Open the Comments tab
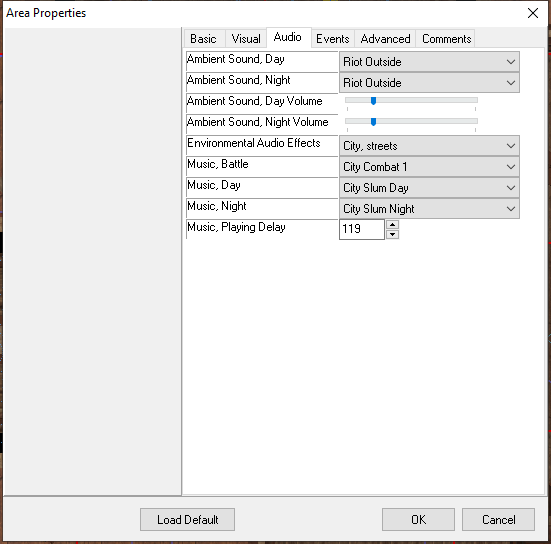This screenshot has height=544, width=551. coord(446,39)
